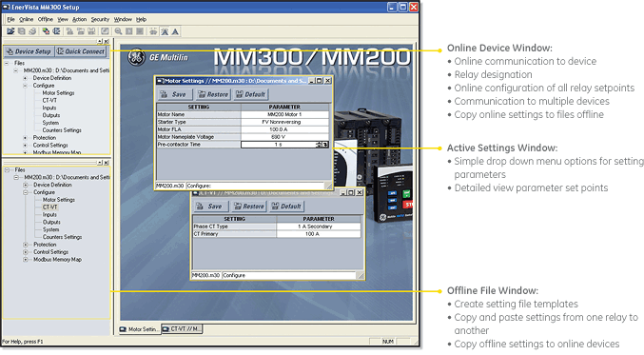Click the Quick Connect button
644x355 pixels.
pyautogui.click(x=81, y=51)
